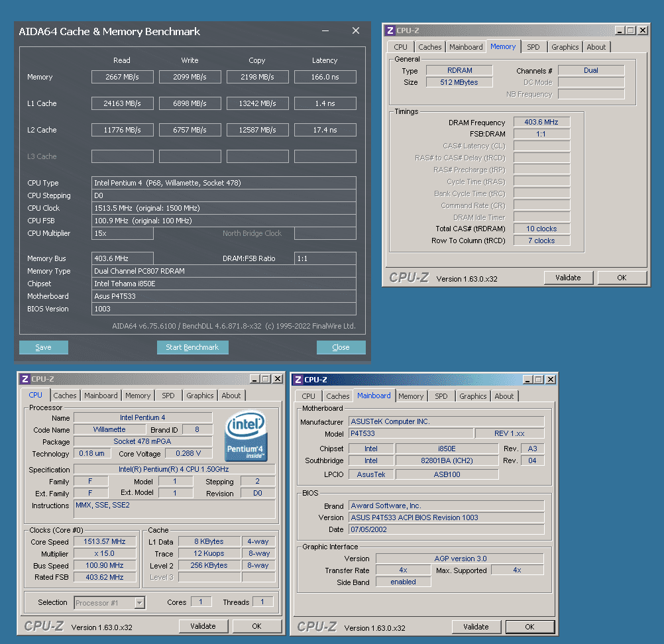664x644 pixels.
Task: Click the Memory Write value '2099 MB/s'
Action: click(190, 77)
